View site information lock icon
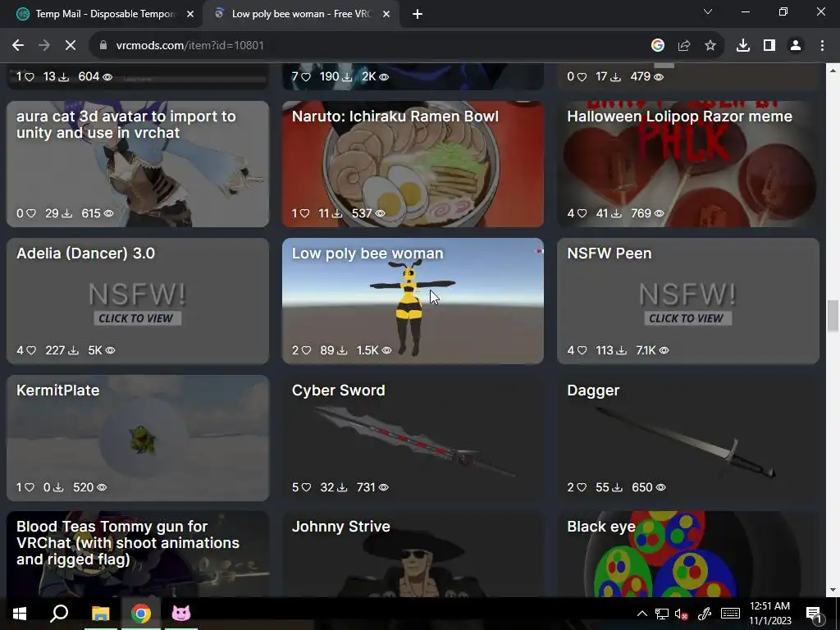840x630 pixels. click(103, 46)
